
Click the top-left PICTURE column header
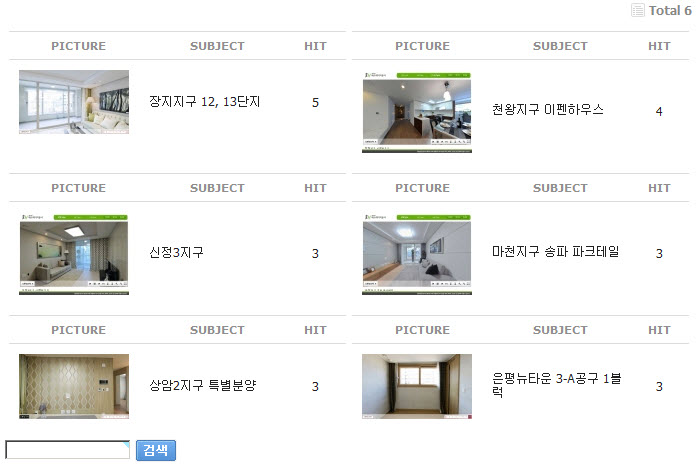pos(78,46)
